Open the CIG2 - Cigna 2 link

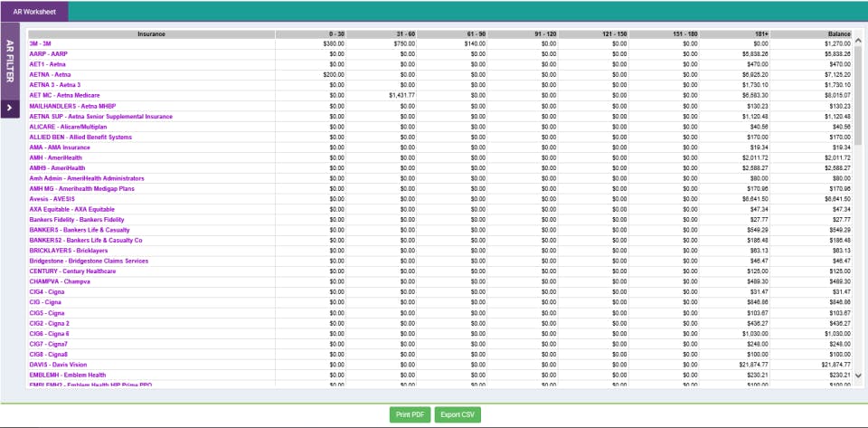click(49, 323)
